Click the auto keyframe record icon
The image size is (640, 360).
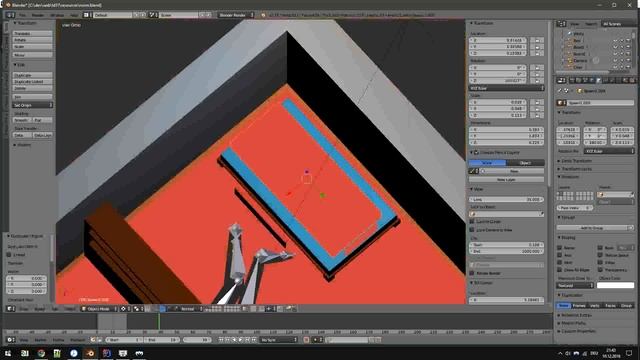(306, 340)
